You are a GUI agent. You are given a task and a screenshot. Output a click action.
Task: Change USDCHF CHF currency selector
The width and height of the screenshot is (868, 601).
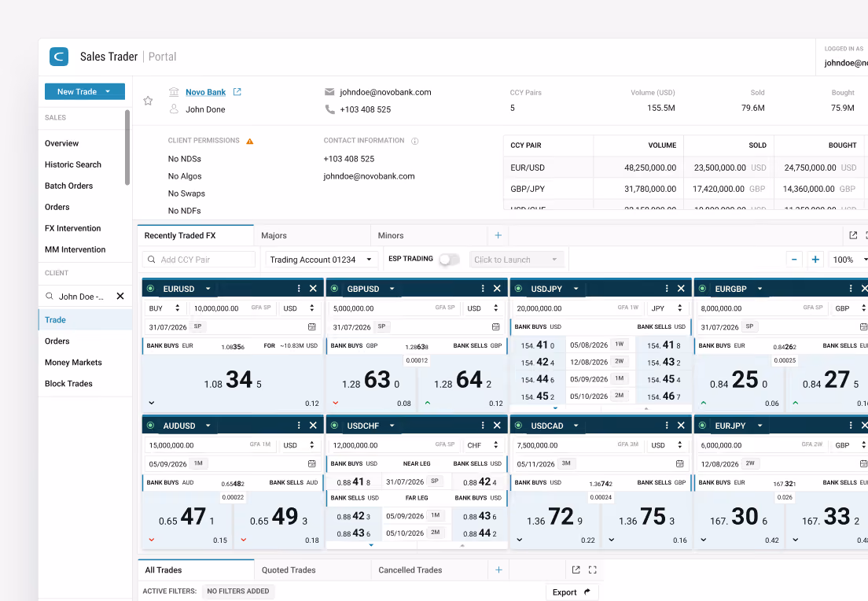tap(484, 444)
